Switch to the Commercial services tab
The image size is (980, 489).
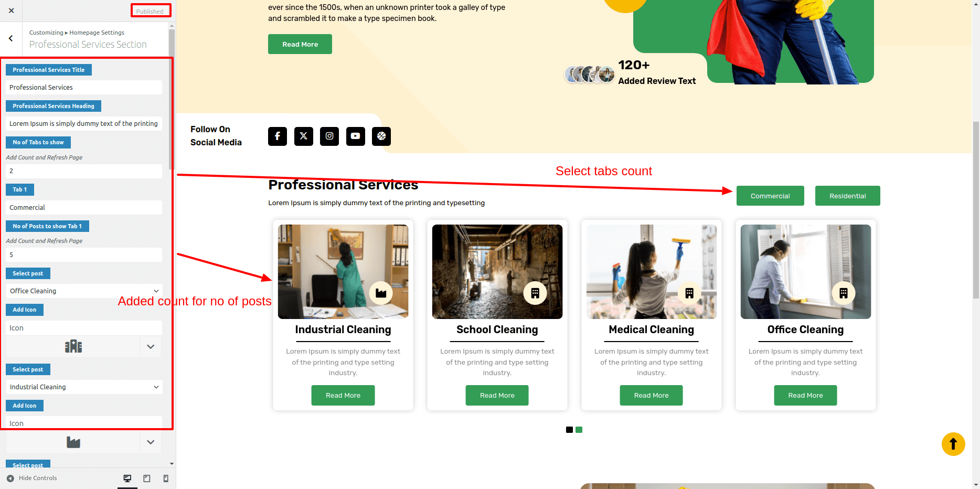tap(770, 196)
